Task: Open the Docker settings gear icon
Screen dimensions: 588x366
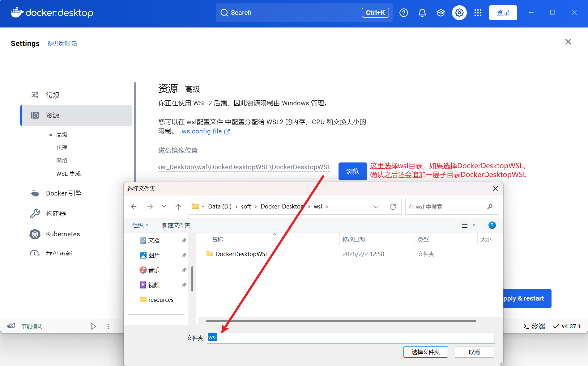Action: tap(459, 13)
